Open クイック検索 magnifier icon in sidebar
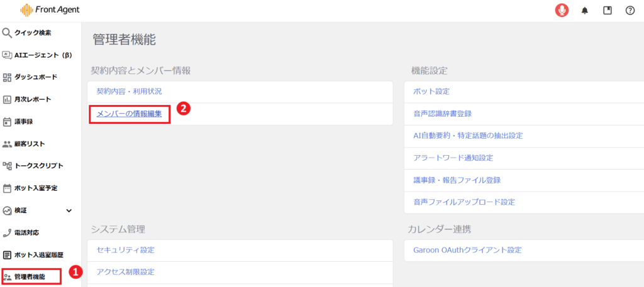644x287 pixels. pyautogui.click(x=7, y=33)
